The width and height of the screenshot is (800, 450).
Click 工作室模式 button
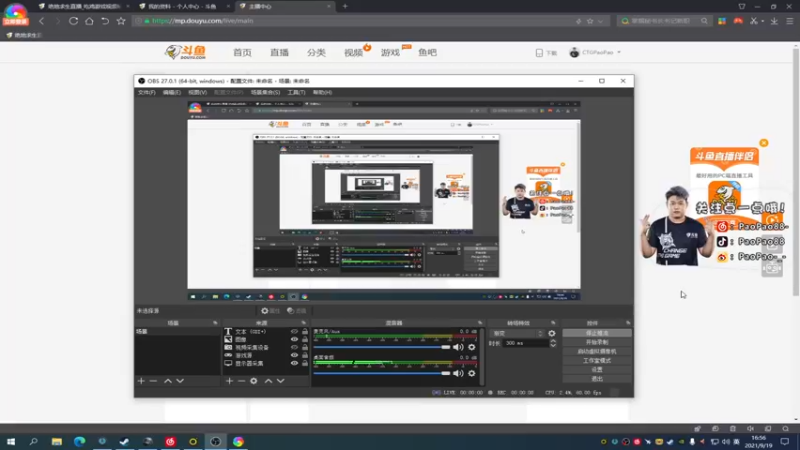coord(597,361)
